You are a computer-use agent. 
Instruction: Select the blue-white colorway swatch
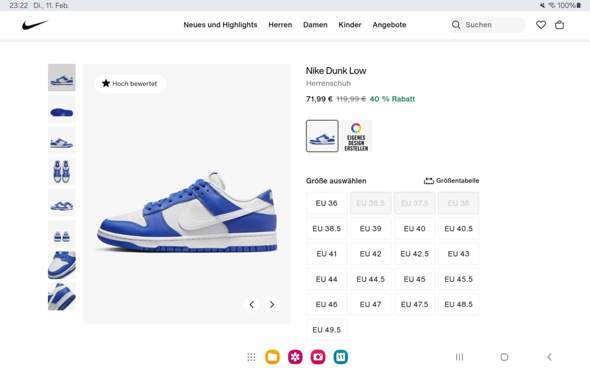click(x=322, y=136)
